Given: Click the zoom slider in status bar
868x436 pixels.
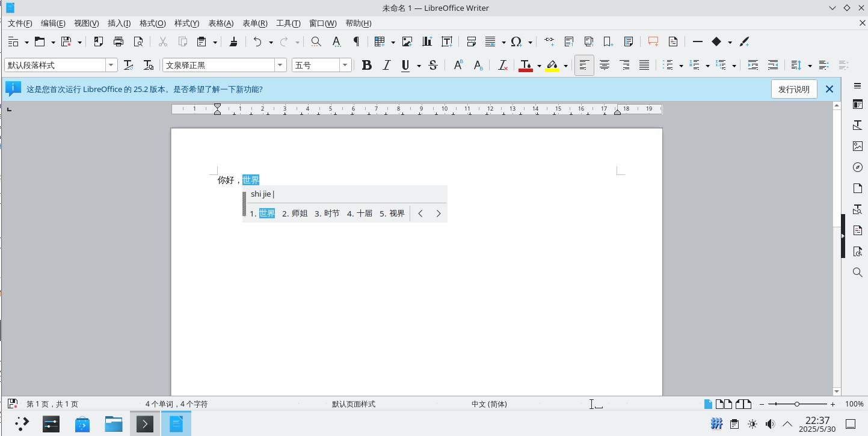Looking at the screenshot, I should [x=796, y=404].
